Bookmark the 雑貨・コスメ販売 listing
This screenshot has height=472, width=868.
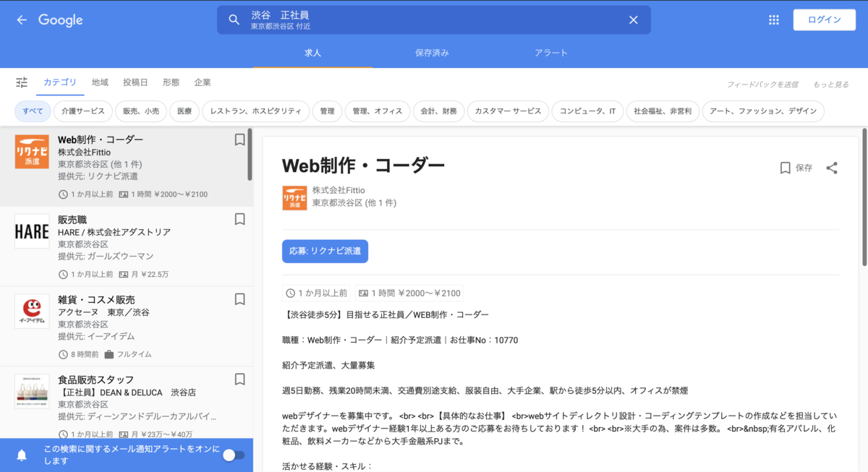(239, 299)
